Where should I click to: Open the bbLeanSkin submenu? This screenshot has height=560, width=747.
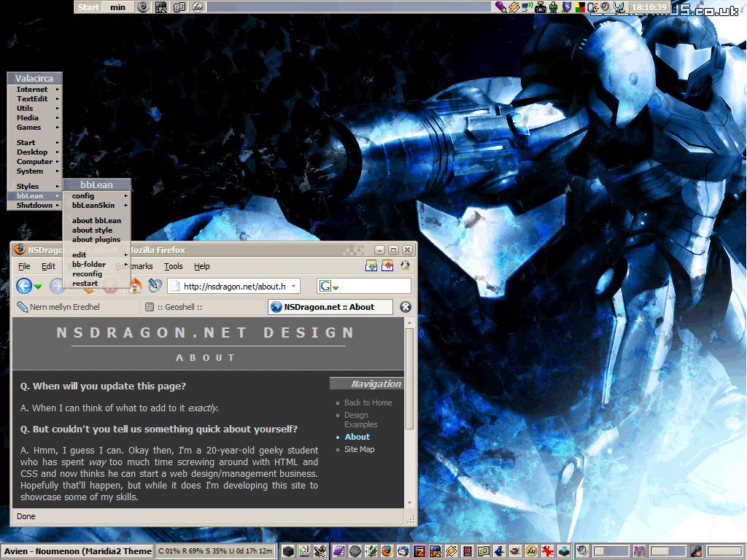(97, 206)
